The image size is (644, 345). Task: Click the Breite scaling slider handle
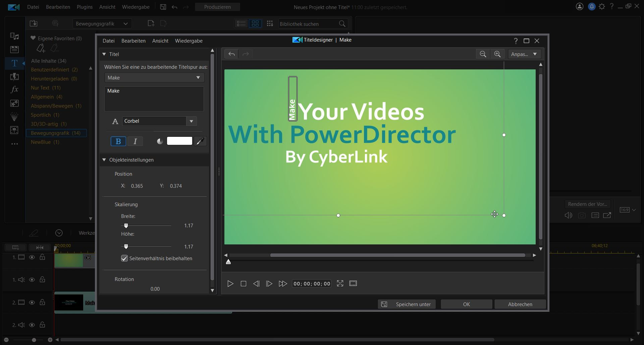pyautogui.click(x=126, y=226)
